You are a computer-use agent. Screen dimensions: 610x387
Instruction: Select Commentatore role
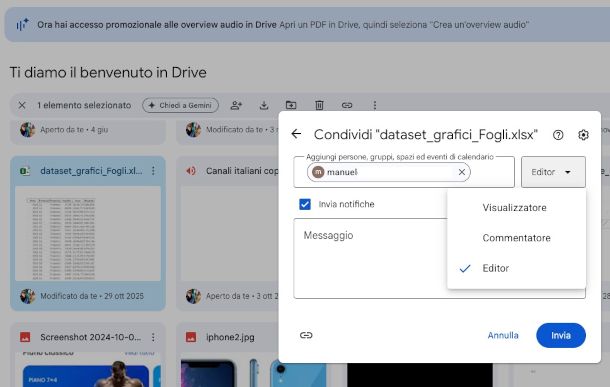point(517,238)
